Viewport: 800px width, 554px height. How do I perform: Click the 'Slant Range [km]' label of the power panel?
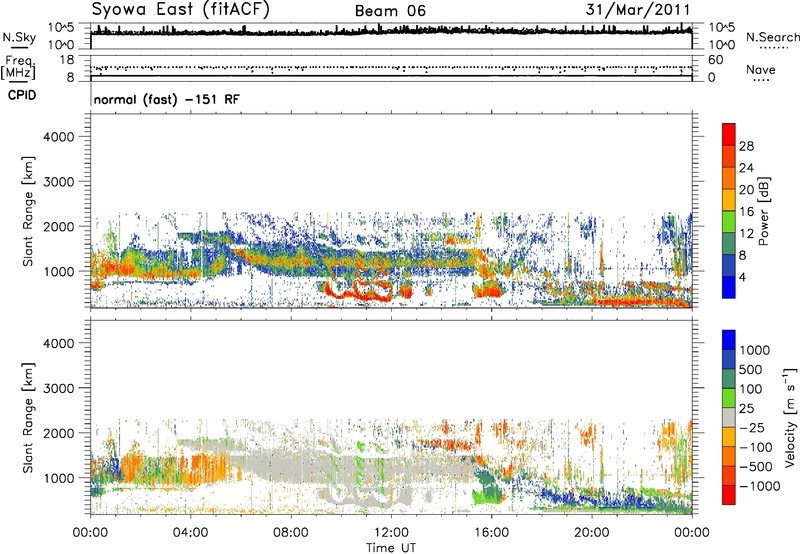point(28,211)
